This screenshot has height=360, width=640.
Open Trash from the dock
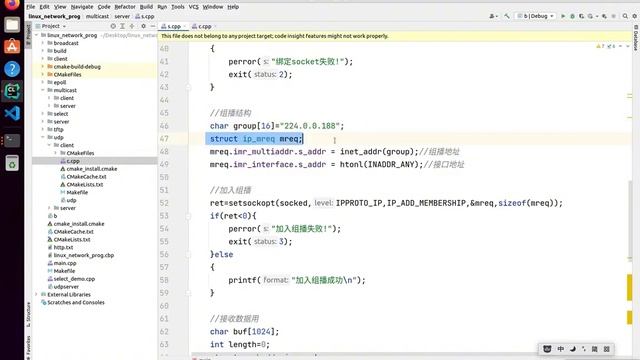(x=12, y=163)
